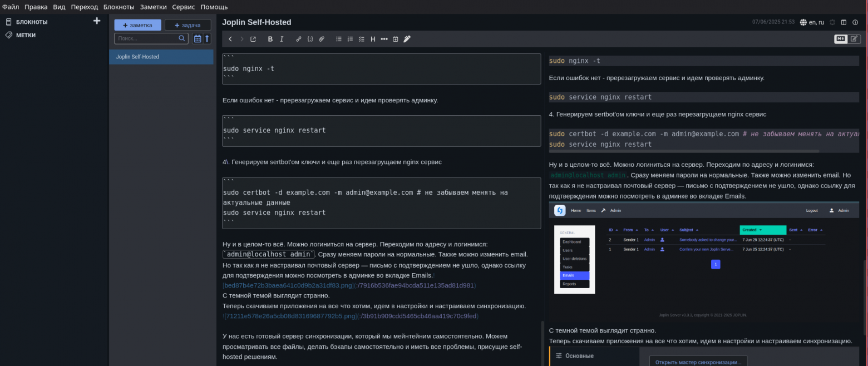Click text 'С темной темой выглядит странно.' in editor
The width and height of the screenshot is (868, 366).
coord(276,295)
